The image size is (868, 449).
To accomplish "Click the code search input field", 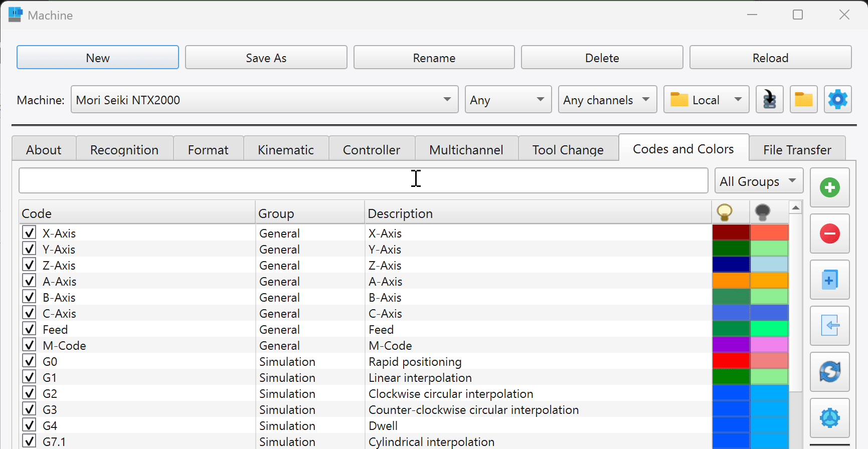I will pos(363,180).
